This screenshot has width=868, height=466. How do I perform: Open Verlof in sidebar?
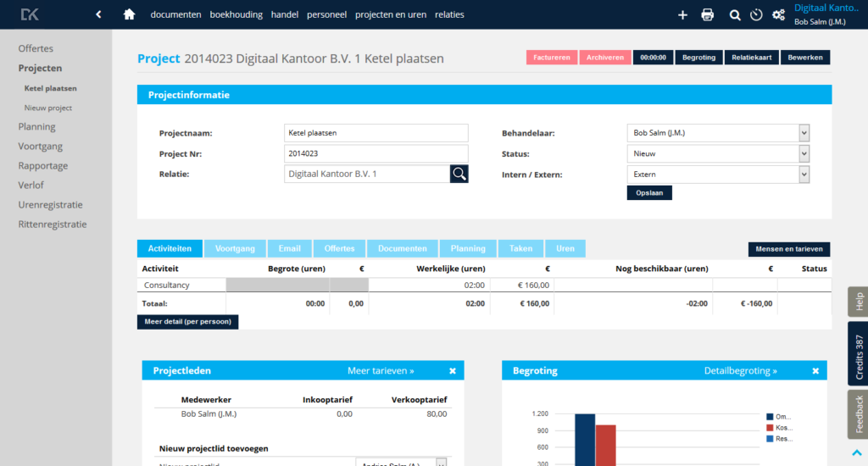click(x=31, y=185)
